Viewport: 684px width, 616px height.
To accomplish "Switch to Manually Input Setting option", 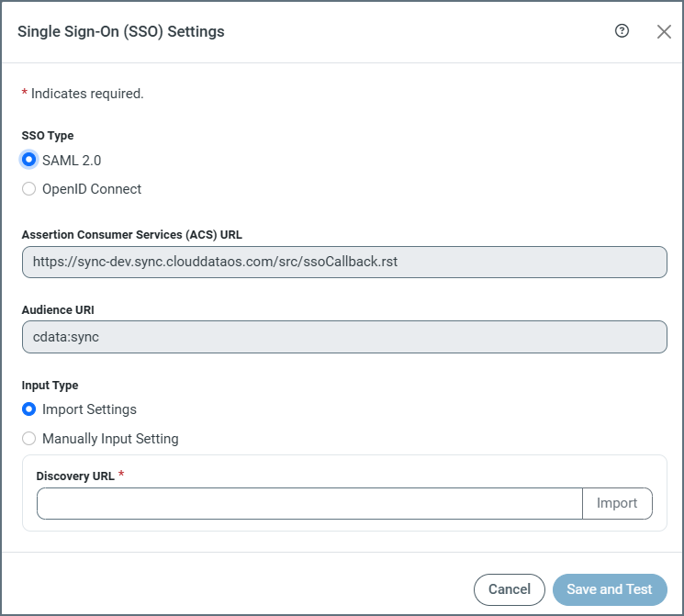I will [29, 439].
